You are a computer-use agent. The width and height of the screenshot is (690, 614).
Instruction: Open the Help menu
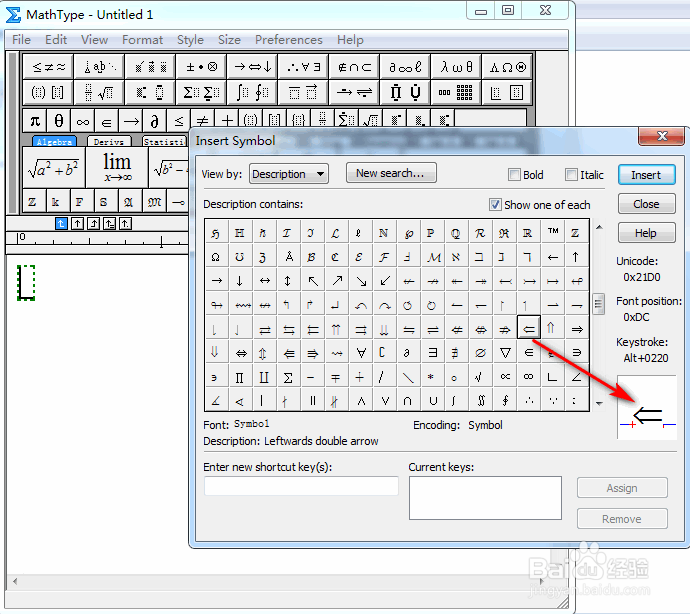pyautogui.click(x=350, y=40)
